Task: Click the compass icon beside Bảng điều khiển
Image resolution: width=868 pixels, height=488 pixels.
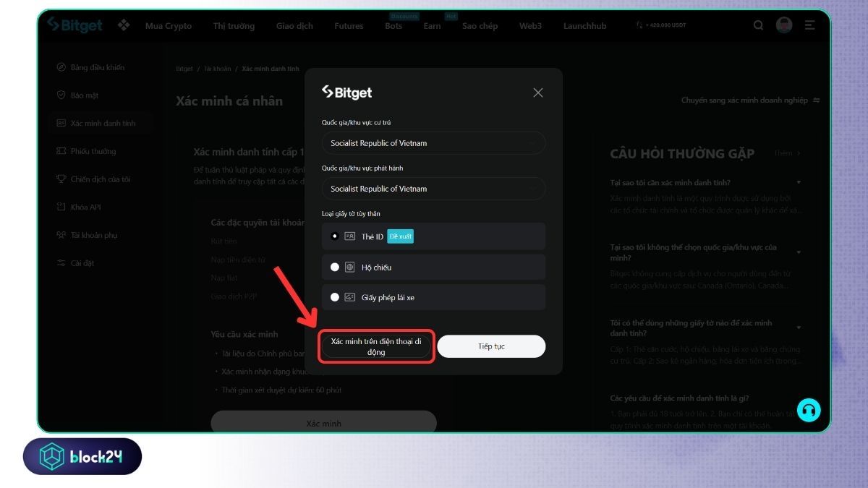Action: [x=61, y=67]
